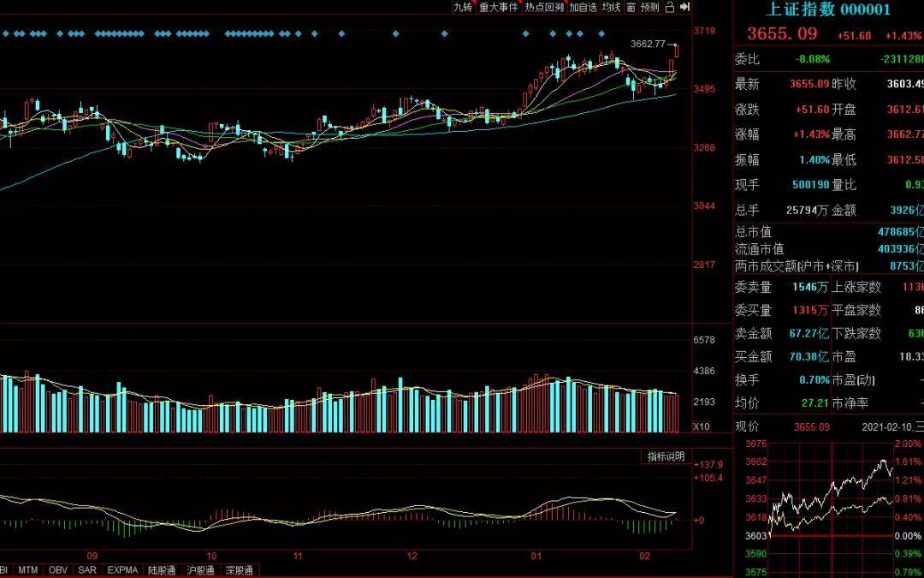Click the lock icon in chart toolbar
The image size is (924, 578).
tap(671, 7)
